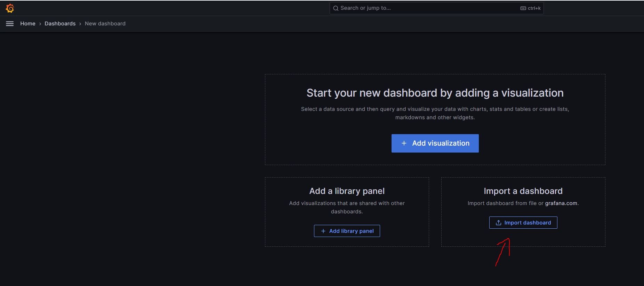The width and height of the screenshot is (644, 286).
Task: Click the search magnifier icon
Action: (336, 8)
